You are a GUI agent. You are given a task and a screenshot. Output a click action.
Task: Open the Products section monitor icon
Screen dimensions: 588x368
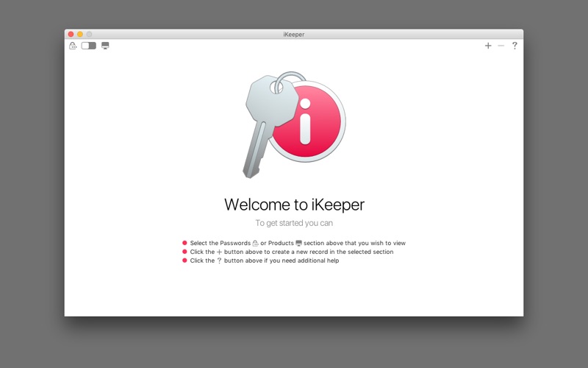[x=105, y=46]
